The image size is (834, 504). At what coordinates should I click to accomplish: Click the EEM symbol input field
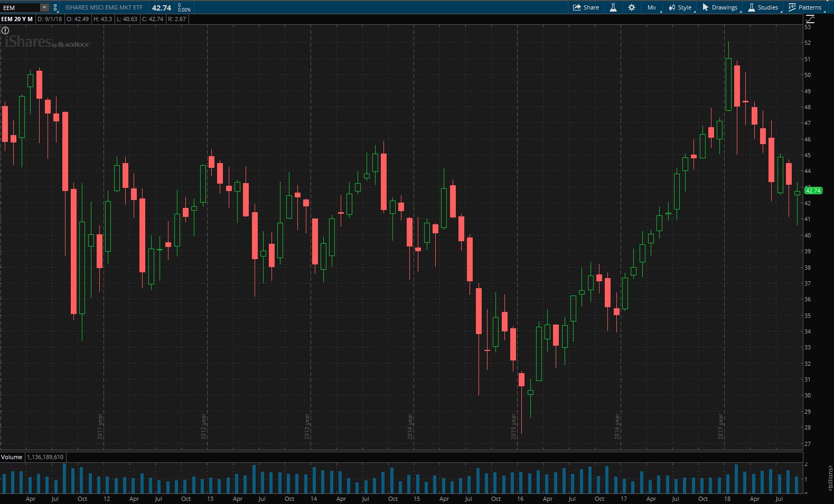point(21,7)
